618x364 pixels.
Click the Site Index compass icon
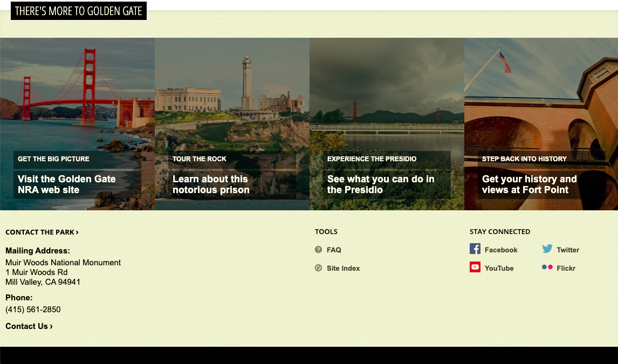(319, 268)
